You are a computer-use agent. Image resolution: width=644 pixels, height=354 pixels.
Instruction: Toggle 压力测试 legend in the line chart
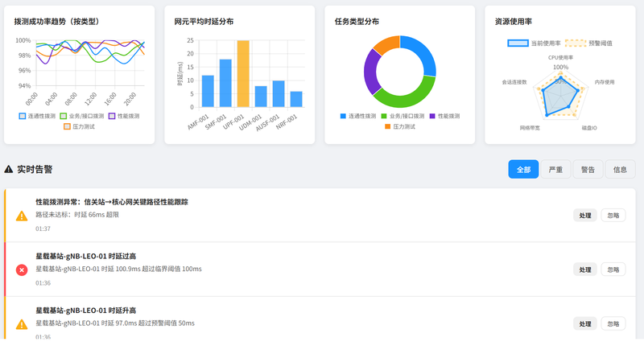click(79, 126)
